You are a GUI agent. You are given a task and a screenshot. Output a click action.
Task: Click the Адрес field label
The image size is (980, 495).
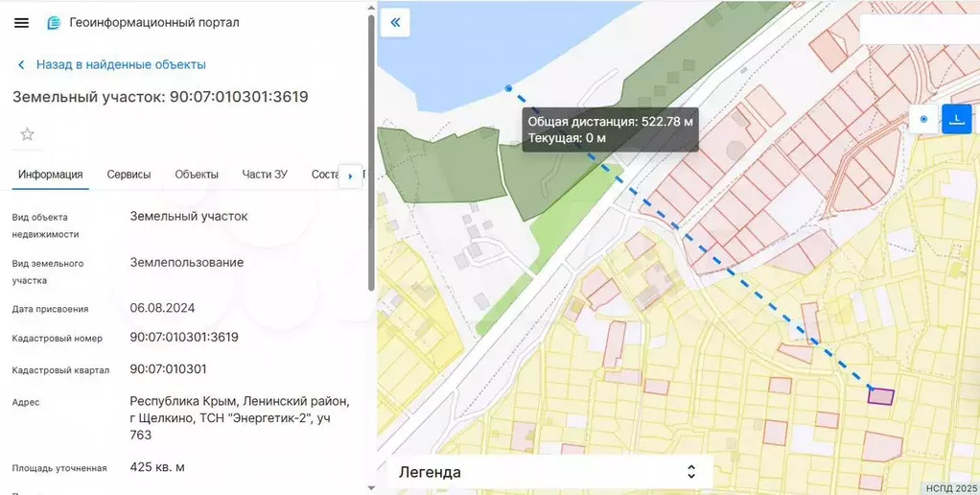tap(26, 402)
